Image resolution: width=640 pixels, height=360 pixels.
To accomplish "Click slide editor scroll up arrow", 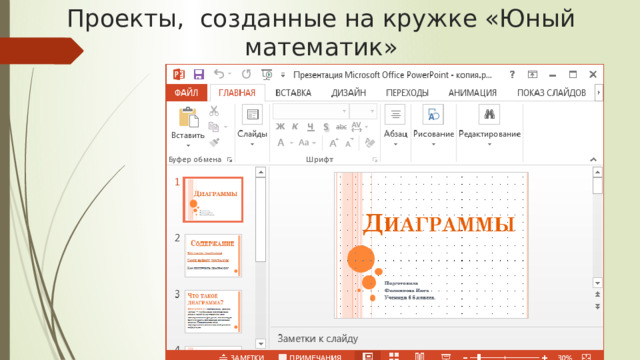I will click(598, 172).
